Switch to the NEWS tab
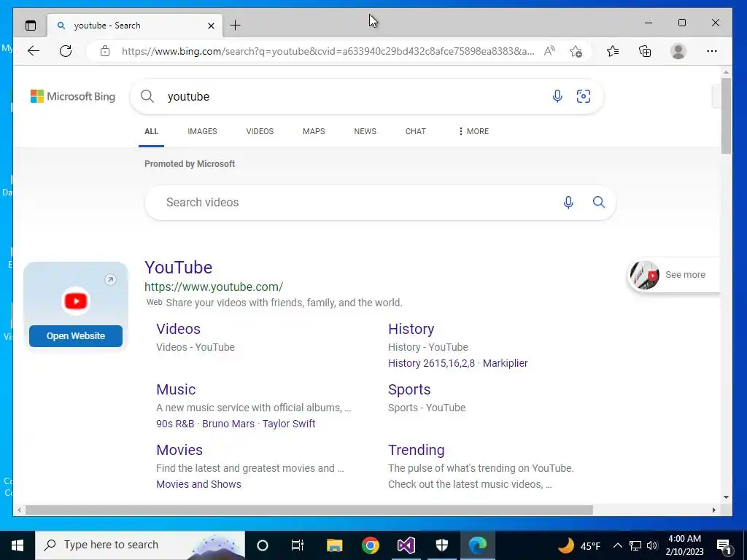Screen dimensions: 747x560 [365, 131]
